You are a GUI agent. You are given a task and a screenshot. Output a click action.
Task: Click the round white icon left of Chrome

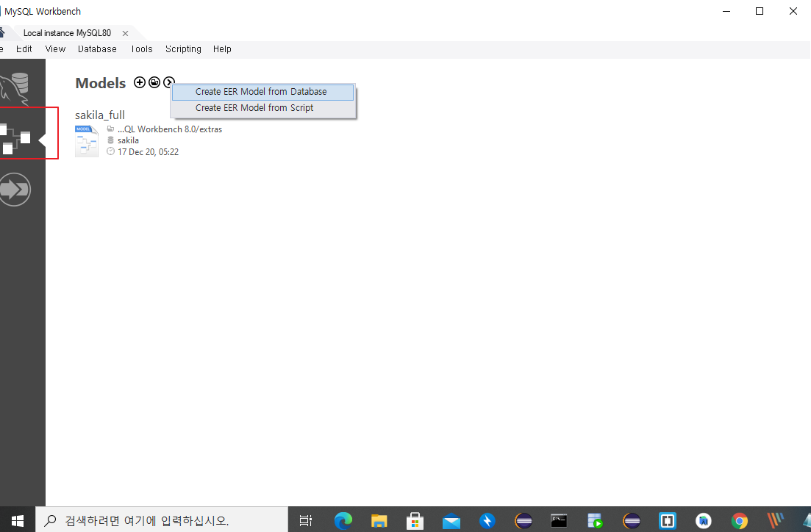tap(704, 521)
